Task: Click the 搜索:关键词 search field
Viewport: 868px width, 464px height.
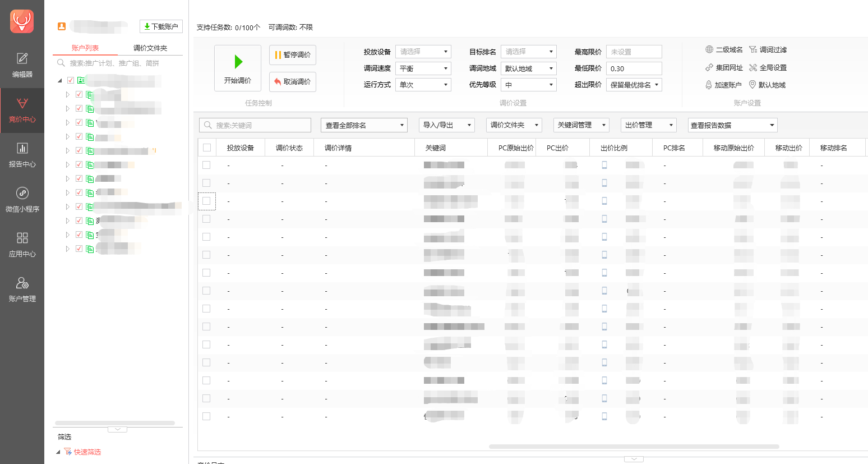Action: (255, 125)
